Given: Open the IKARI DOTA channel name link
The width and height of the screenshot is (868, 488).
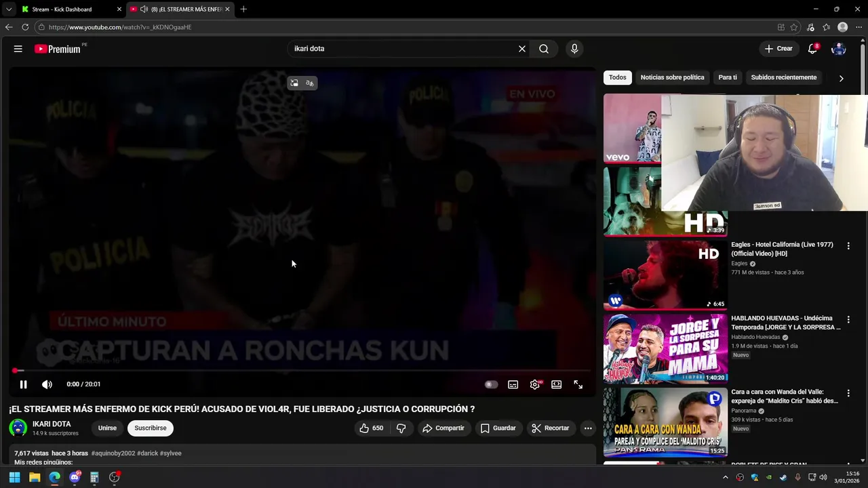Looking at the screenshot, I should (x=52, y=424).
